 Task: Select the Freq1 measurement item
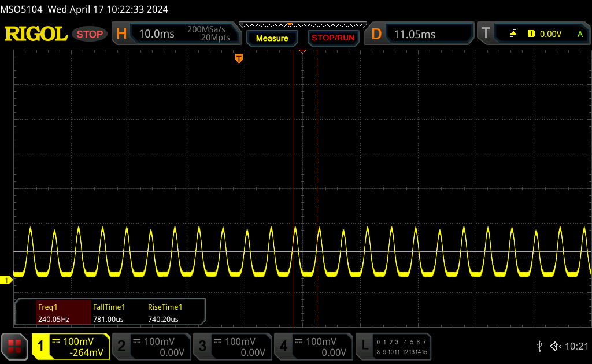point(47,307)
